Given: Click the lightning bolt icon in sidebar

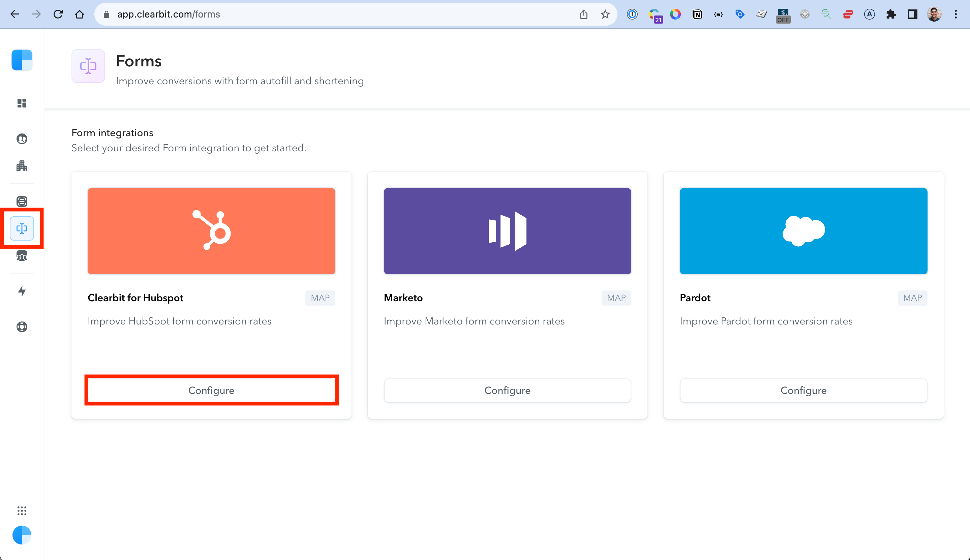Looking at the screenshot, I should pyautogui.click(x=22, y=291).
